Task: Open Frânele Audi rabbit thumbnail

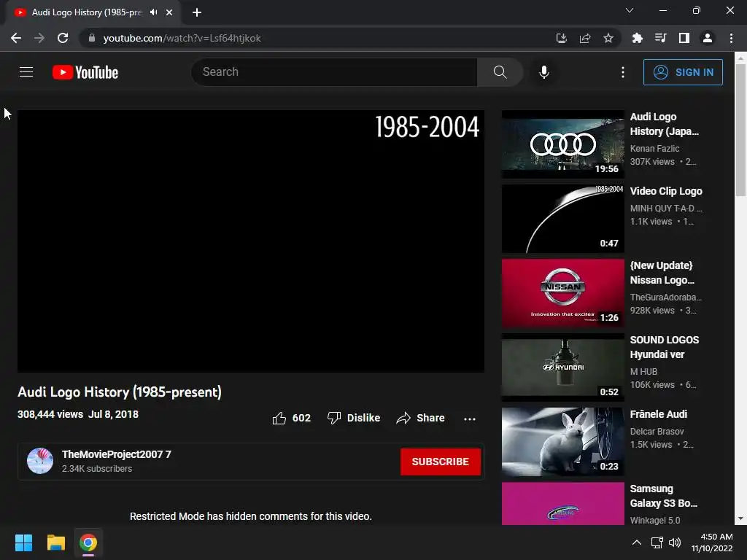Action: point(562,441)
